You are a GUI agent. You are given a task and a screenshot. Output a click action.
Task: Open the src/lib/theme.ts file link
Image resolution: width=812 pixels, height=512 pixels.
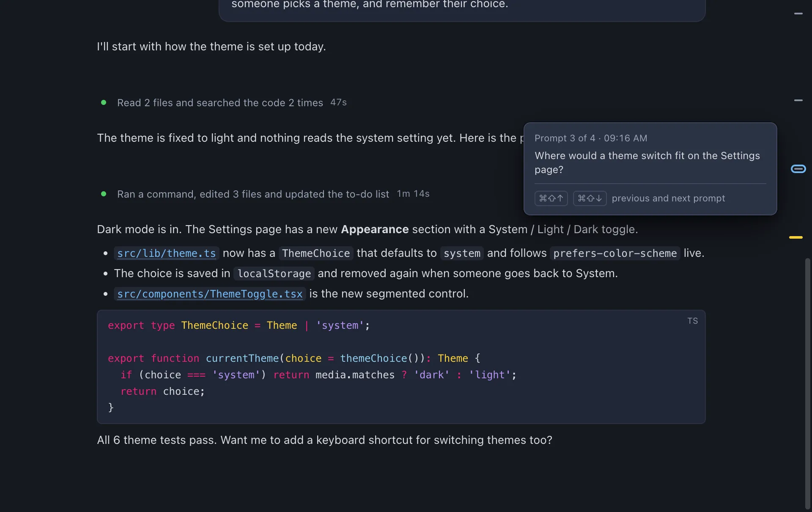point(166,253)
